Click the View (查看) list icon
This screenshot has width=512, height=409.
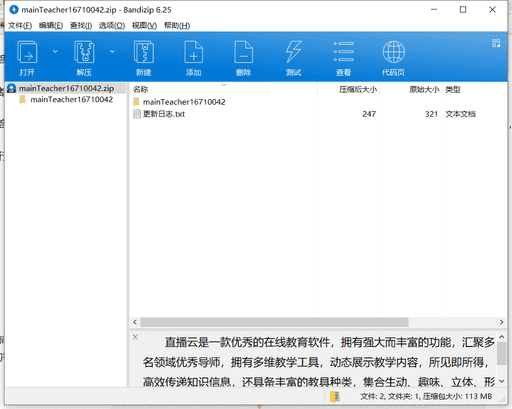(x=344, y=52)
